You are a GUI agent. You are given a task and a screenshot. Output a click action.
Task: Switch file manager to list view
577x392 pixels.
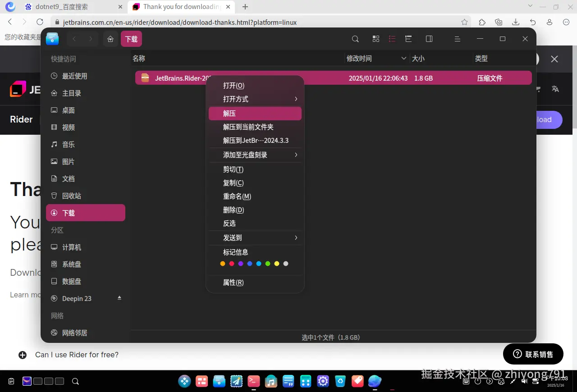coord(392,39)
